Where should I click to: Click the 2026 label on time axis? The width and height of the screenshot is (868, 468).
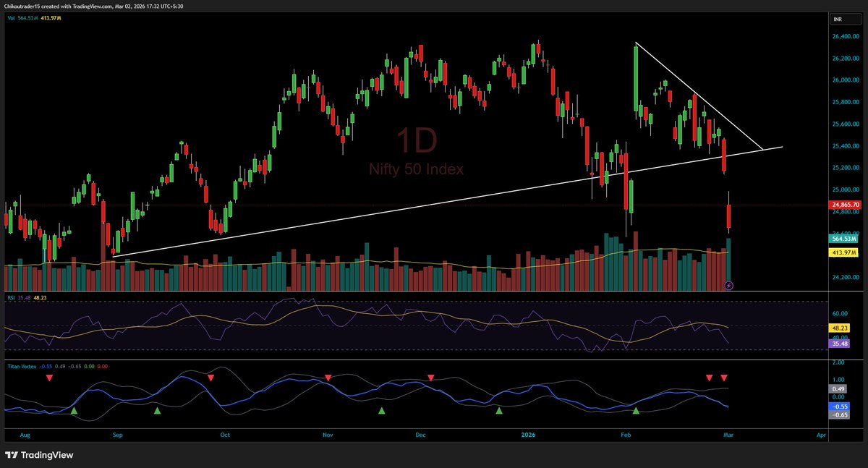click(529, 435)
